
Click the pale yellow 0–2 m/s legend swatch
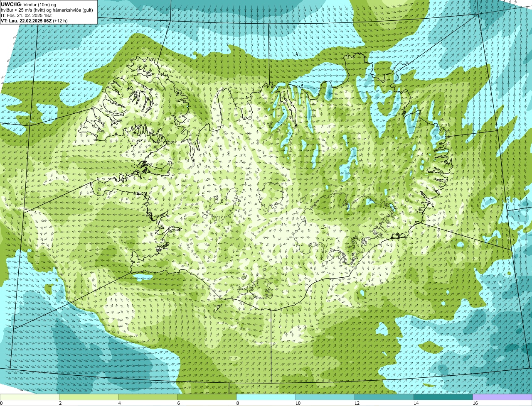pyautogui.click(x=30, y=397)
